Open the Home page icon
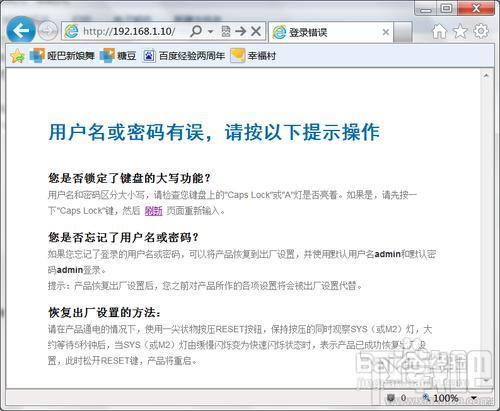Viewport: 500px width, 411px height. 439,31
